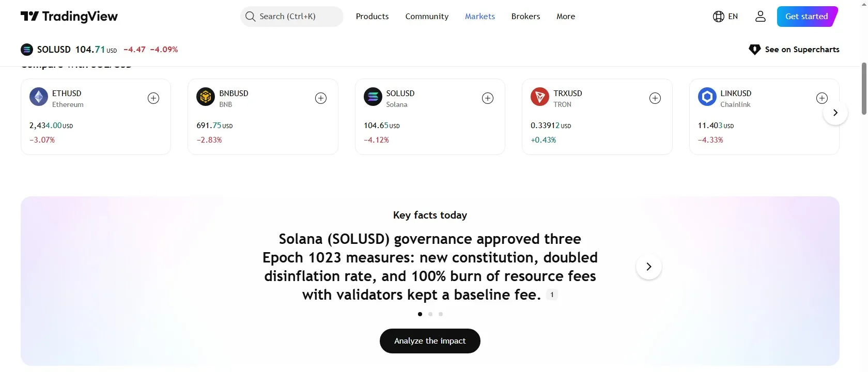The width and height of the screenshot is (868, 372).
Task: Show more compare cards with right arrow
Action: point(835,113)
